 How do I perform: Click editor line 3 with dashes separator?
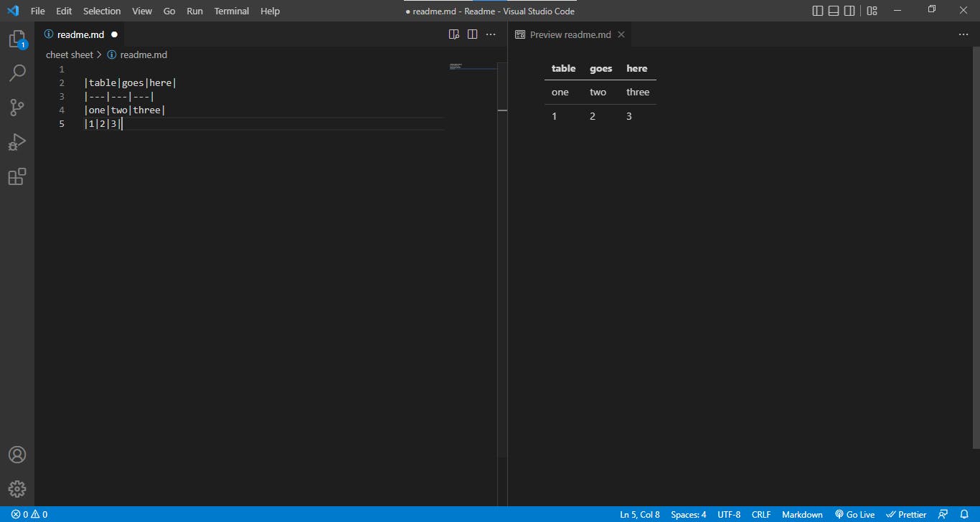[119, 96]
